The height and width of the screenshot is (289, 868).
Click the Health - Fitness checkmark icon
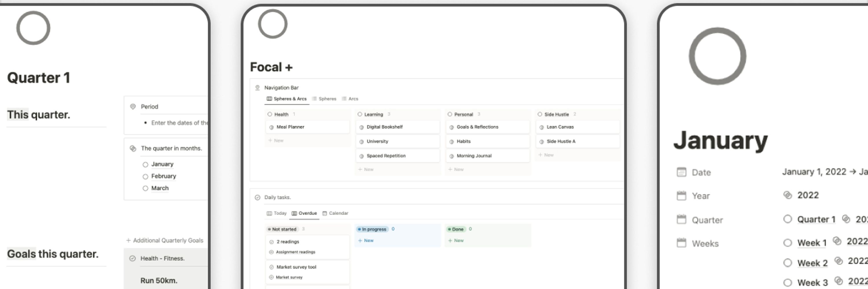point(133,258)
